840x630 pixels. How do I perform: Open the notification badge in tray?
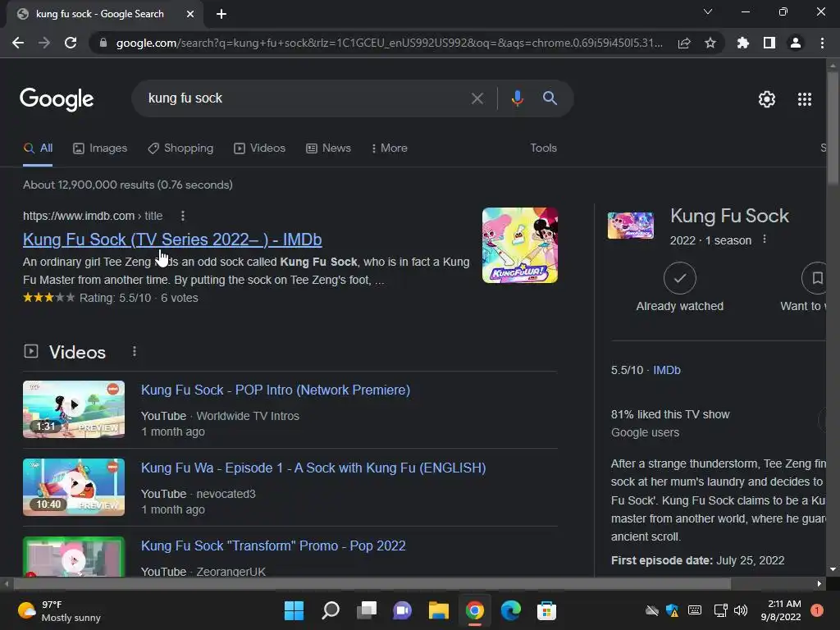pos(817,610)
